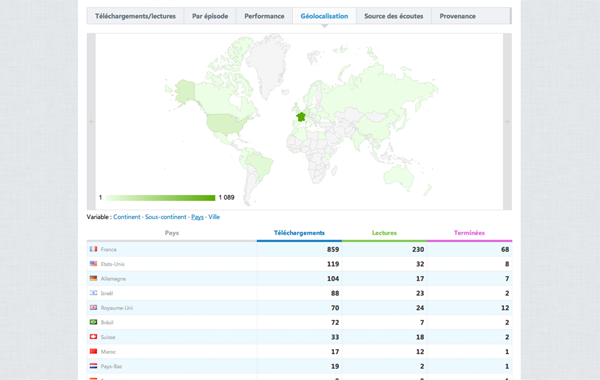This screenshot has width=600, height=380.
Task: Click the Royaume-Uni flag icon
Action: tap(93, 307)
